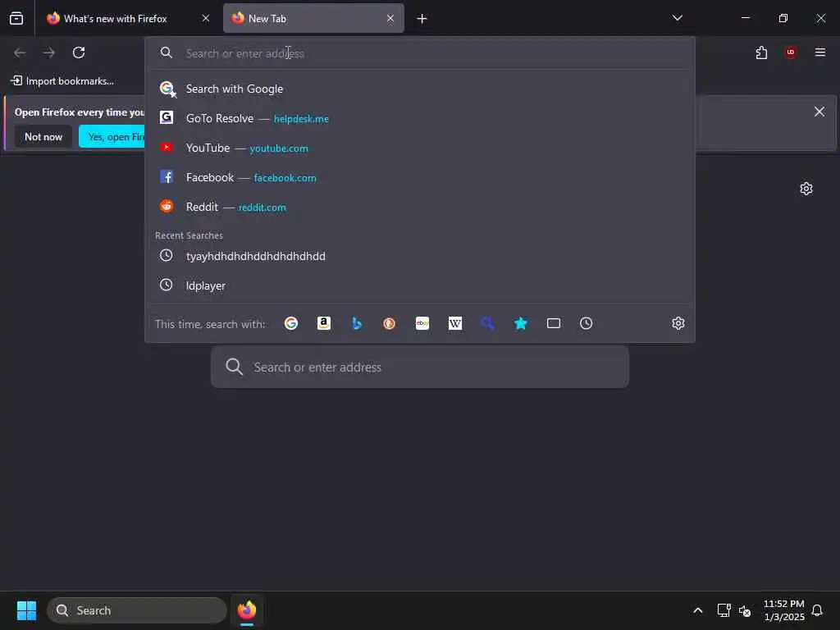
Task: Search this time with Bing icon
Action: point(357,323)
